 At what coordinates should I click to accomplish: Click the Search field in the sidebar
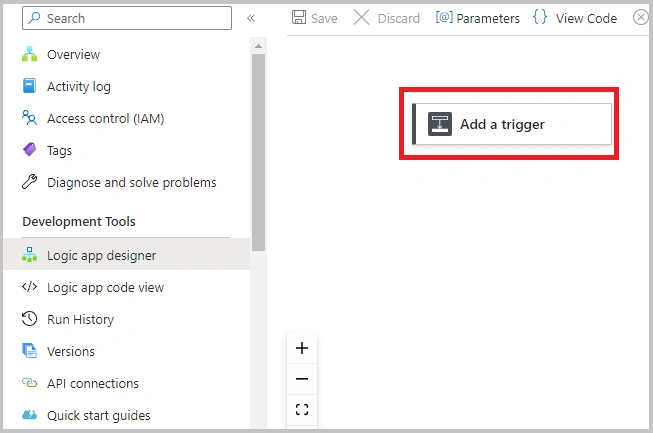click(127, 18)
